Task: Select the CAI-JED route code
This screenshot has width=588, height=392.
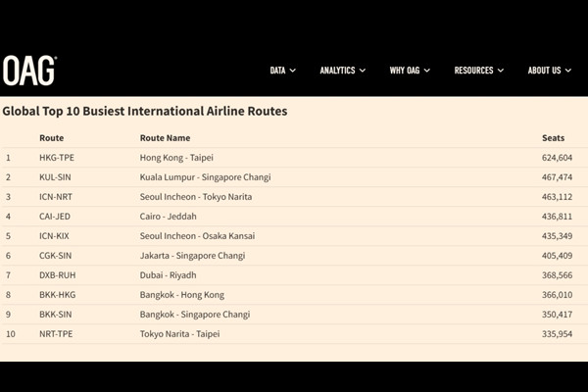Action: point(55,217)
